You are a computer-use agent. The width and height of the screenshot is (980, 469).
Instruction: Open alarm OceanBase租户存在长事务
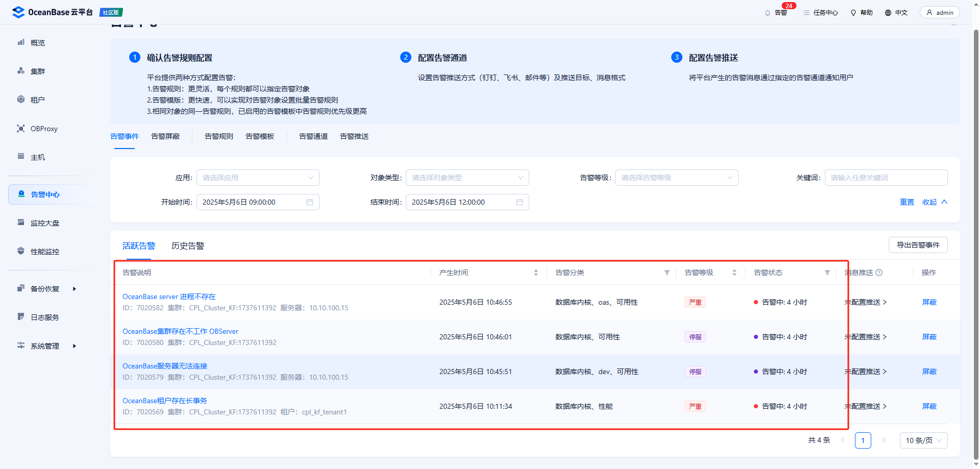pyautogui.click(x=165, y=401)
